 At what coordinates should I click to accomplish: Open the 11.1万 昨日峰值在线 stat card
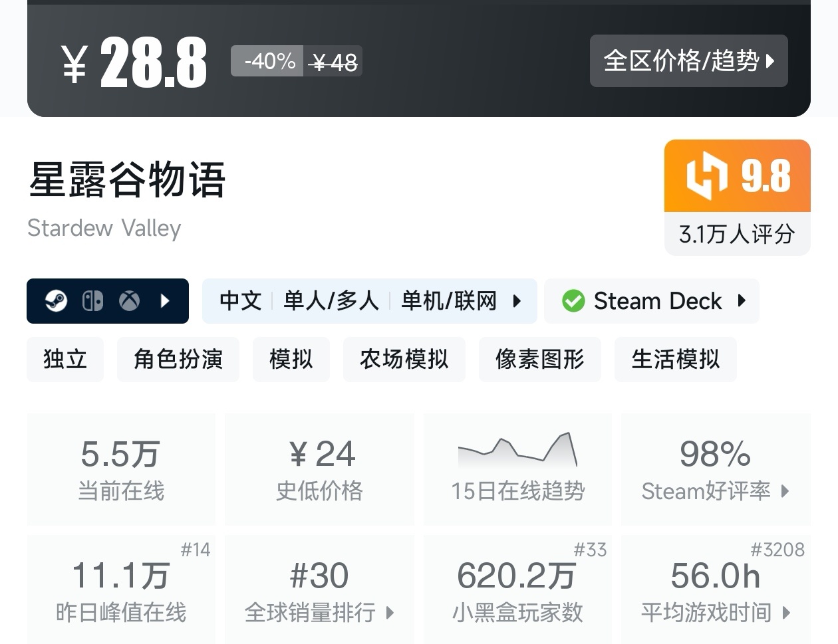121,590
